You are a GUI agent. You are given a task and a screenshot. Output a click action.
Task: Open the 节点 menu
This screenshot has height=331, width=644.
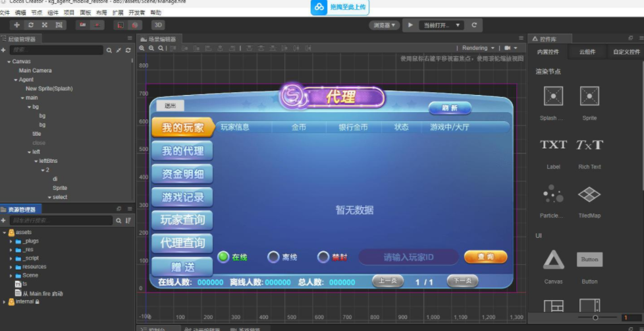coord(37,13)
